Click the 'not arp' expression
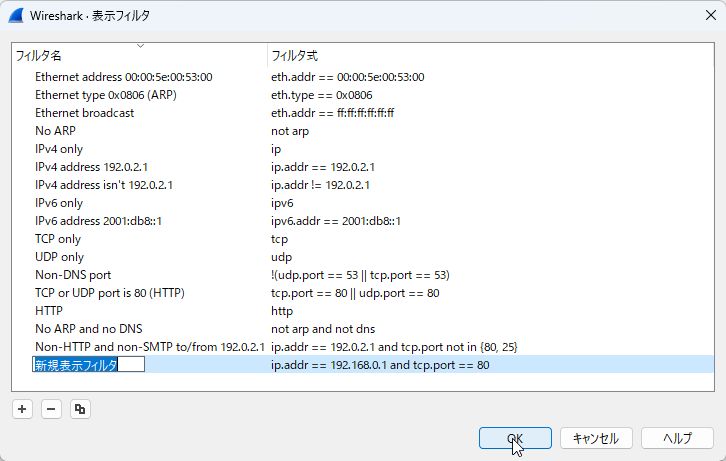Image resolution: width=726 pixels, height=461 pixels. (x=290, y=131)
